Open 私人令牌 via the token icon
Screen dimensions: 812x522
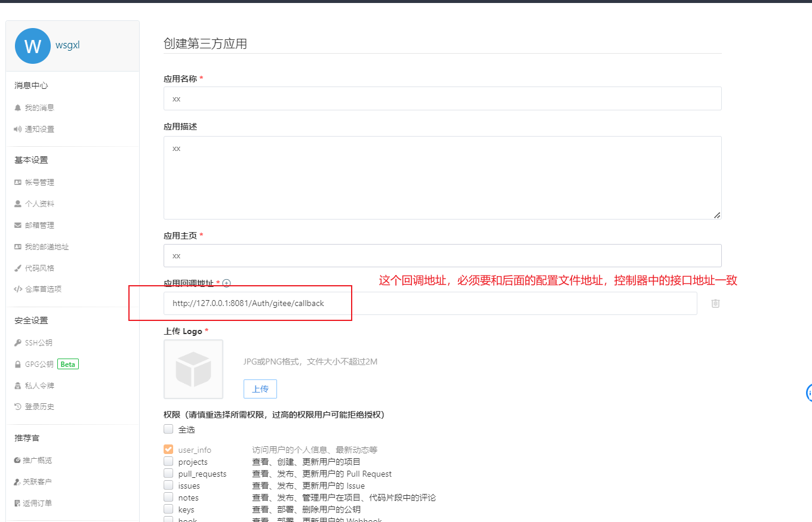[18, 385]
